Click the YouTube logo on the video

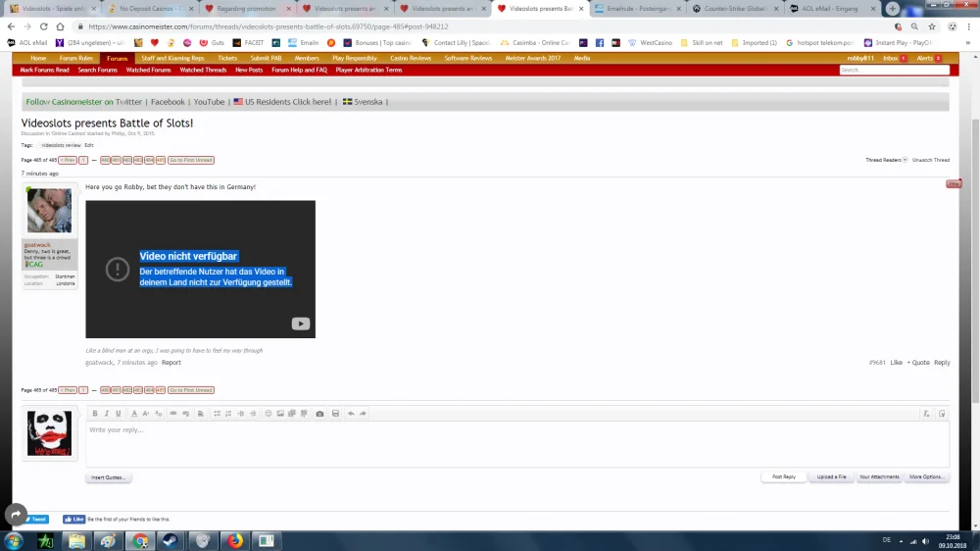click(x=301, y=324)
